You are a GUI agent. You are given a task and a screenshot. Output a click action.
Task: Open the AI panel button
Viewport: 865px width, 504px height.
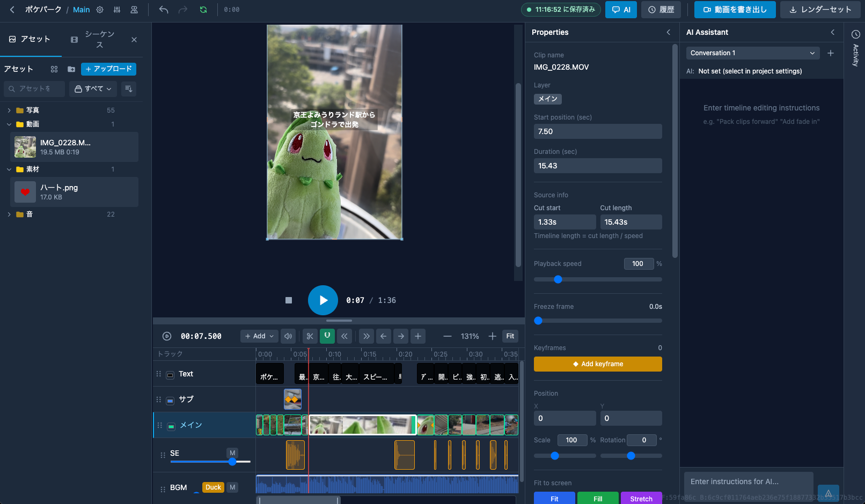621,10
